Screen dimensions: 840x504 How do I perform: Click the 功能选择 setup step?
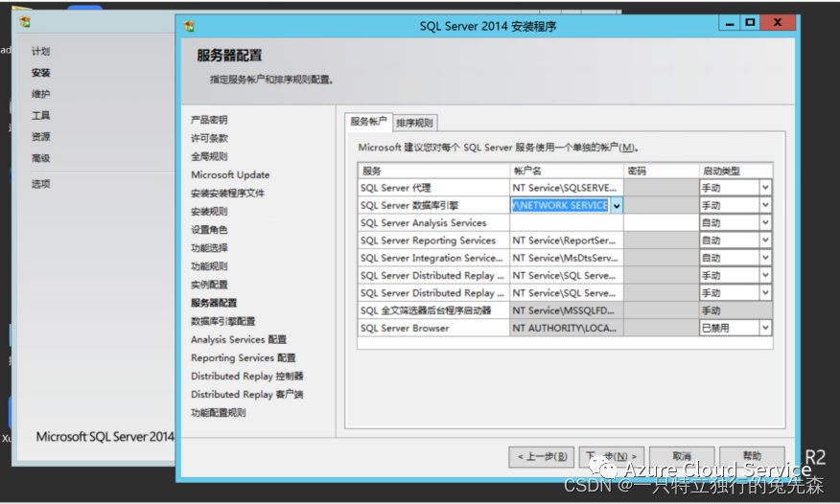[x=209, y=248]
